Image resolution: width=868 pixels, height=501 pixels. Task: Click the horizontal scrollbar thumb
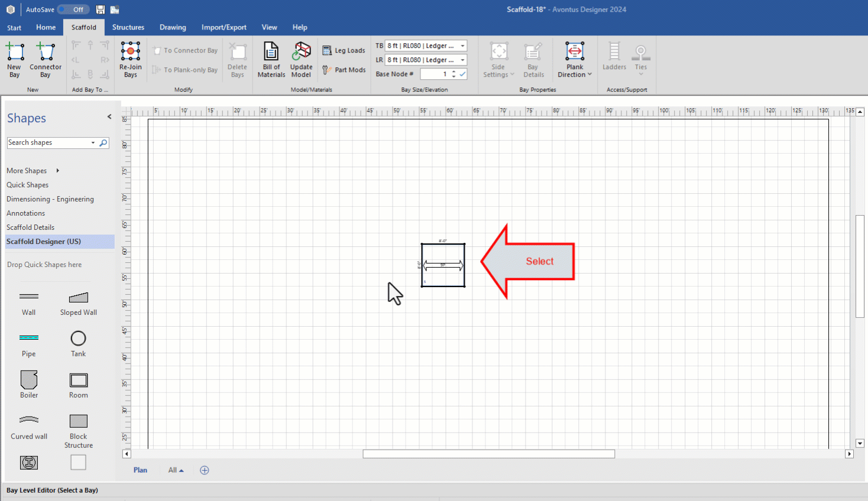[488, 454]
